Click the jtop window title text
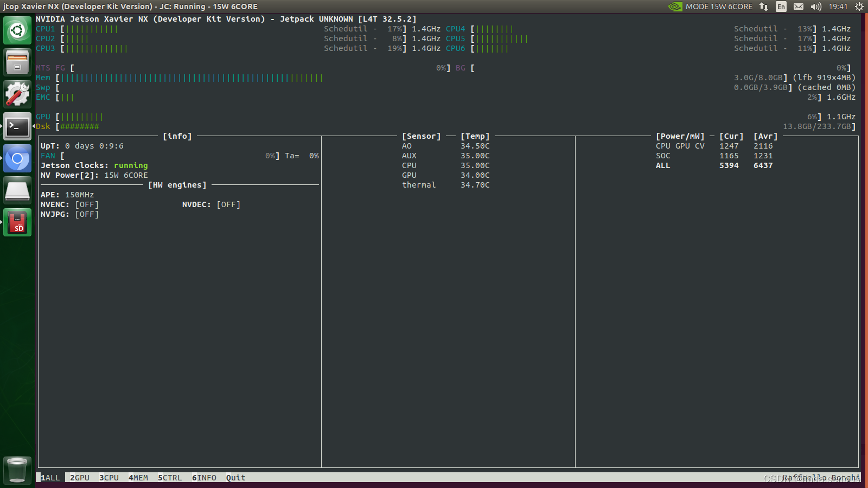868x488 pixels. pos(130,7)
